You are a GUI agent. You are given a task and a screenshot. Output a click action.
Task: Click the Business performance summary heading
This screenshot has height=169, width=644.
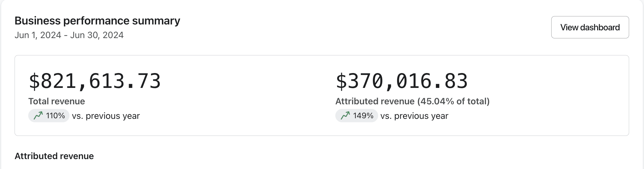coord(97,21)
